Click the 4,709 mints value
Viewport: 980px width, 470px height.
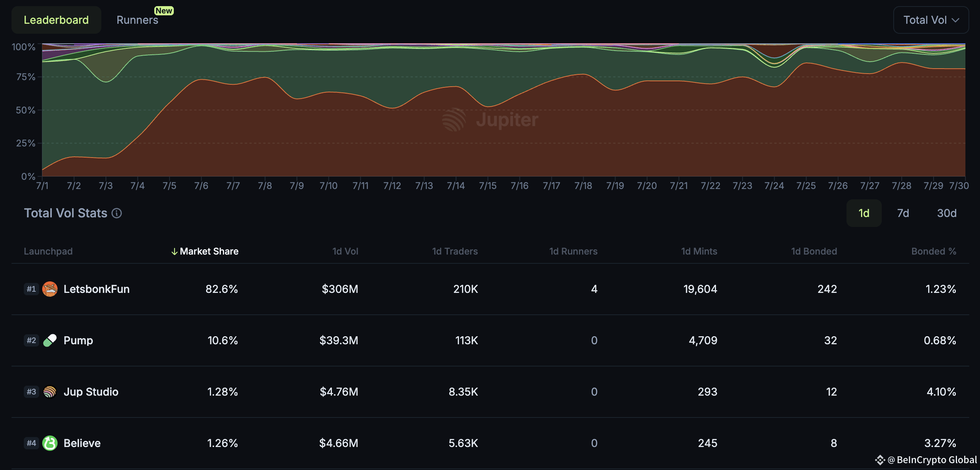(703, 340)
